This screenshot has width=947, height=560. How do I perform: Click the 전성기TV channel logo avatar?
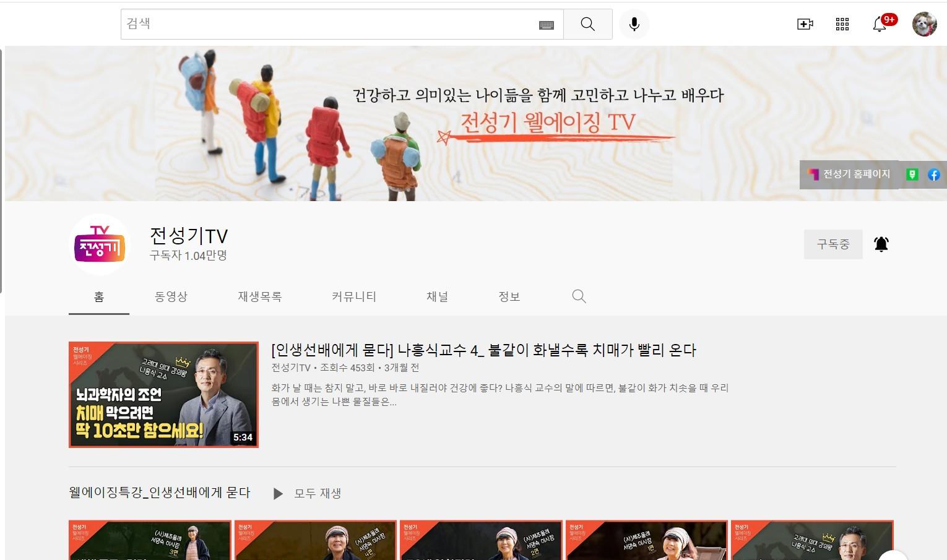(x=100, y=246)
